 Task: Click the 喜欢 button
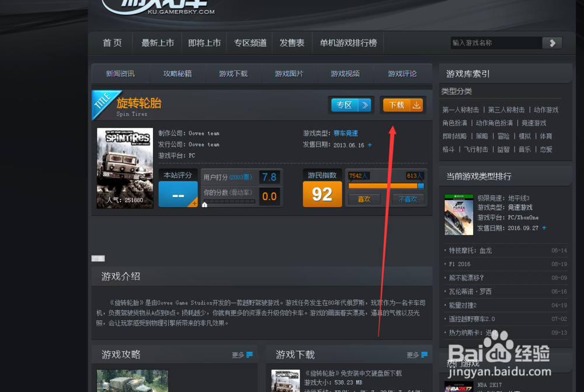364,199
